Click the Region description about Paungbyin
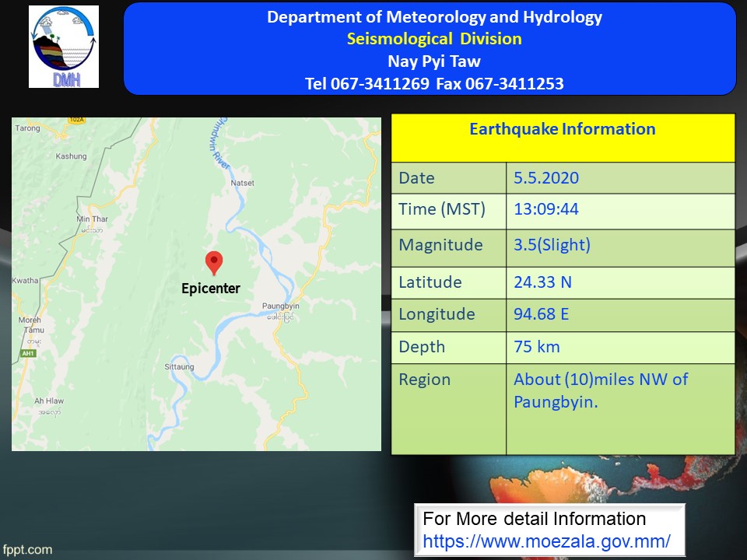The width and height of the screenshot is (747, 560). pyautogui.click(x=600, y=390)
